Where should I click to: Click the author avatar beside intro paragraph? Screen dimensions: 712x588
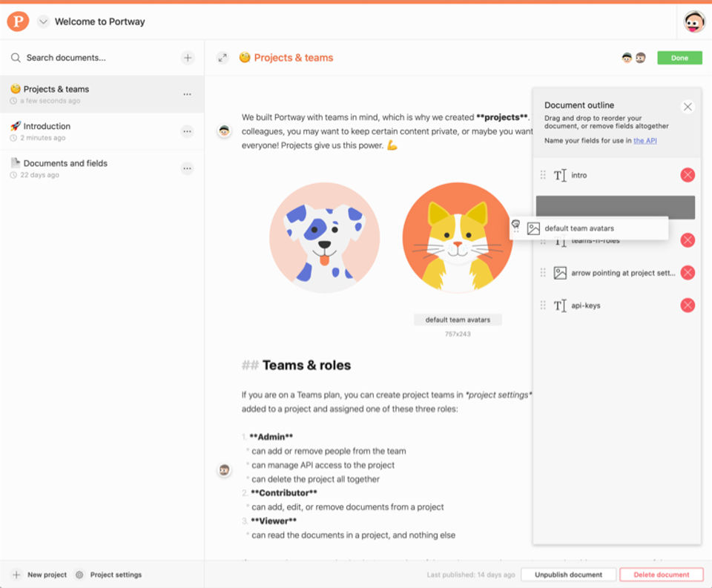click(224, 131)
